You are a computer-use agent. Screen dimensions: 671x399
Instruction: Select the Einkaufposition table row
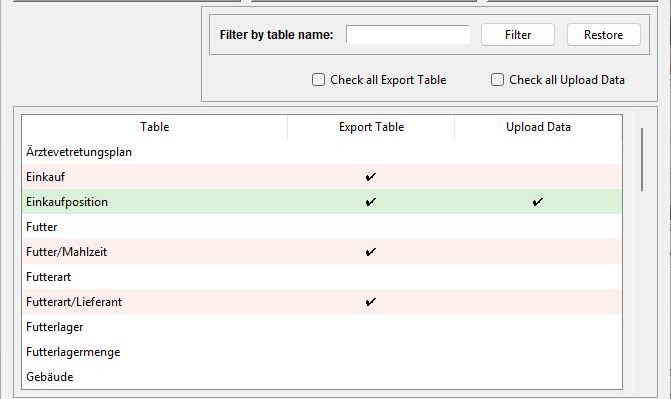coord(322,202)
